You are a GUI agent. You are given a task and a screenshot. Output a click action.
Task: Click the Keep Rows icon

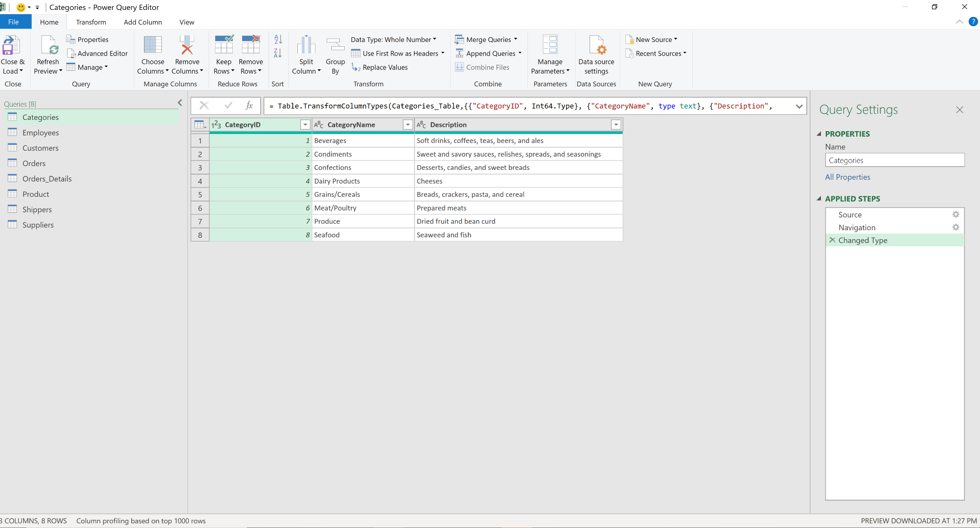click(x=224, y=45)
